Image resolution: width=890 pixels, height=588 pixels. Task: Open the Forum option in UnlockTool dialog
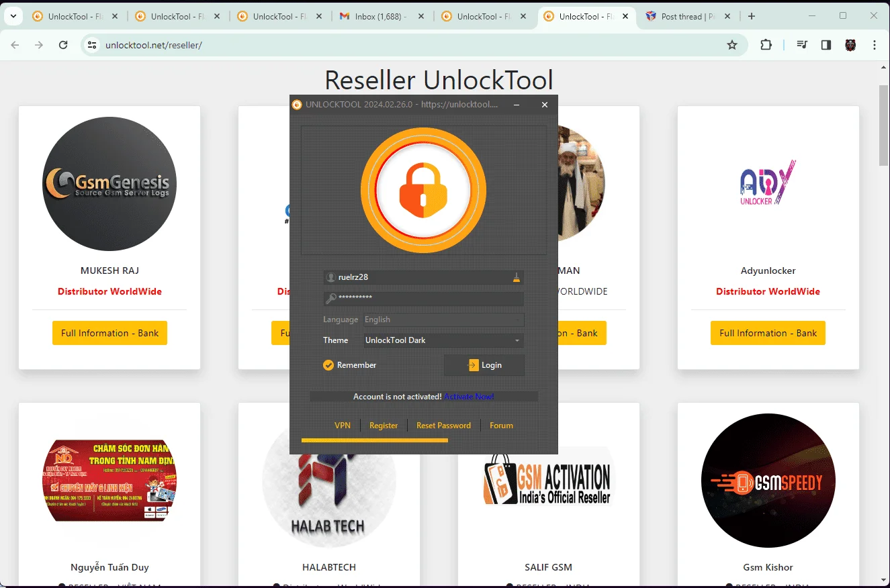coord(501,426)
